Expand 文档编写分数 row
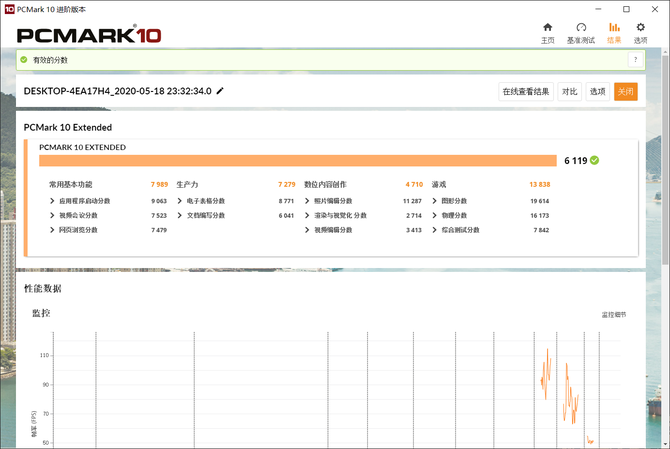 pyautogui.click(x=179, y=215)
